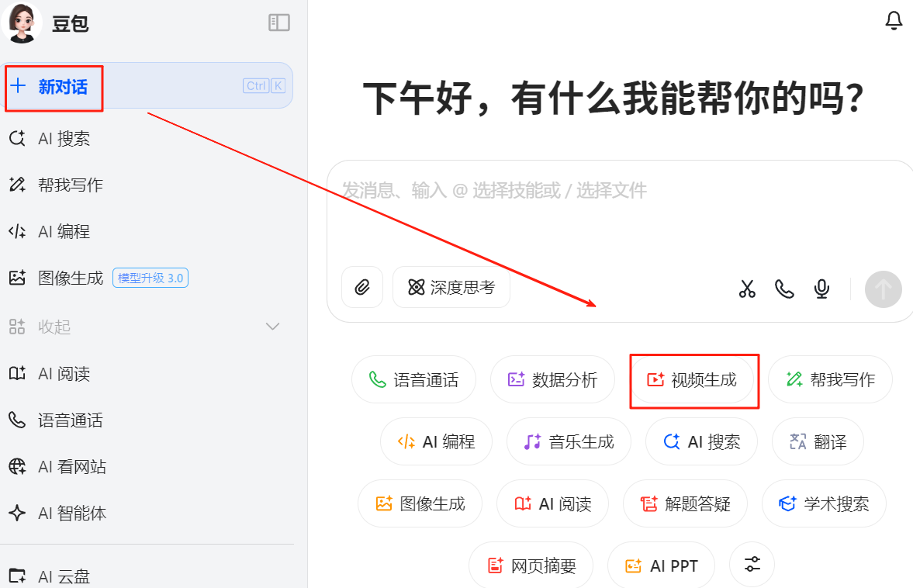Enable 深度思考 mode

pyautogui.click(x=451, y=287)
